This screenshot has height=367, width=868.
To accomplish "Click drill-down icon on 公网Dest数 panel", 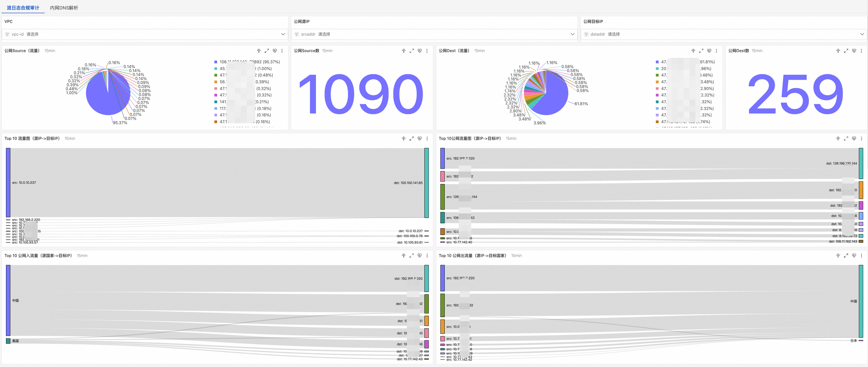I will pyautogui.click(x=838, y=51).
